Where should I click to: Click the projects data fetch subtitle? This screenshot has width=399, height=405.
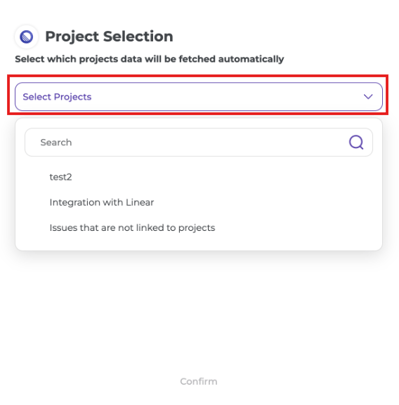tap(149, 59)
